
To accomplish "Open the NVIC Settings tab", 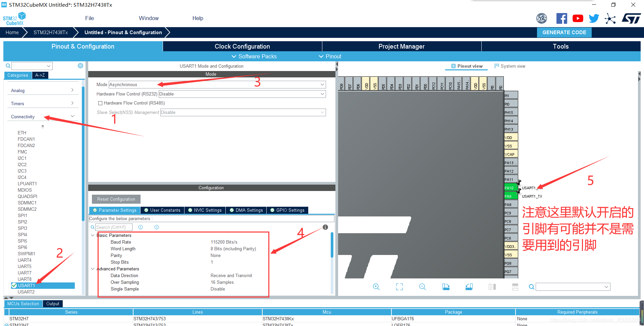I will click(x=205, y=210).
